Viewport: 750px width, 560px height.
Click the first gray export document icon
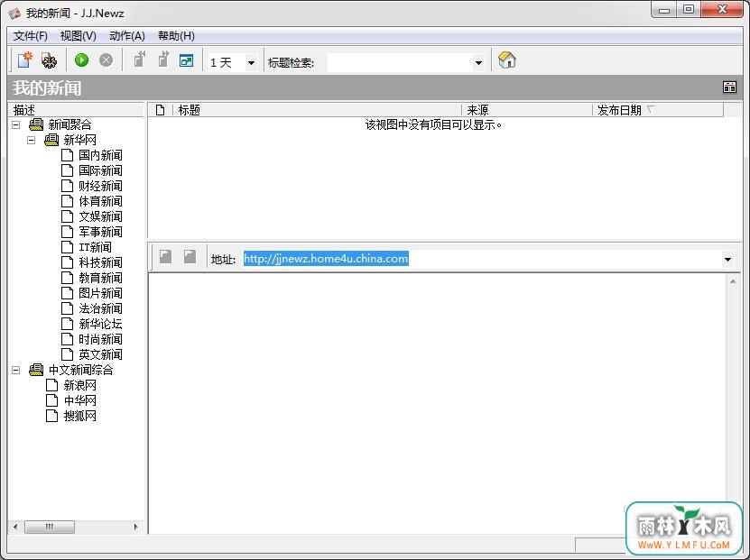(139, 60)
